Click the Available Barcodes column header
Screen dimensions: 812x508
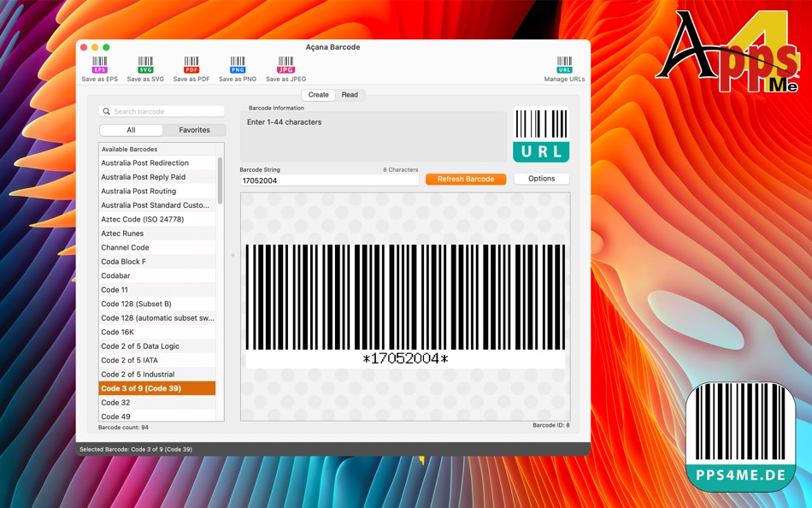(x=157, y=150)
